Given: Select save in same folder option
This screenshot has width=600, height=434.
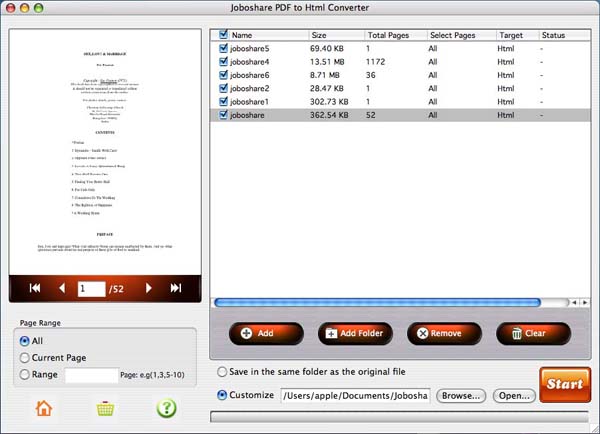Looking at the screenshot, I should click(x=221, y=373).
